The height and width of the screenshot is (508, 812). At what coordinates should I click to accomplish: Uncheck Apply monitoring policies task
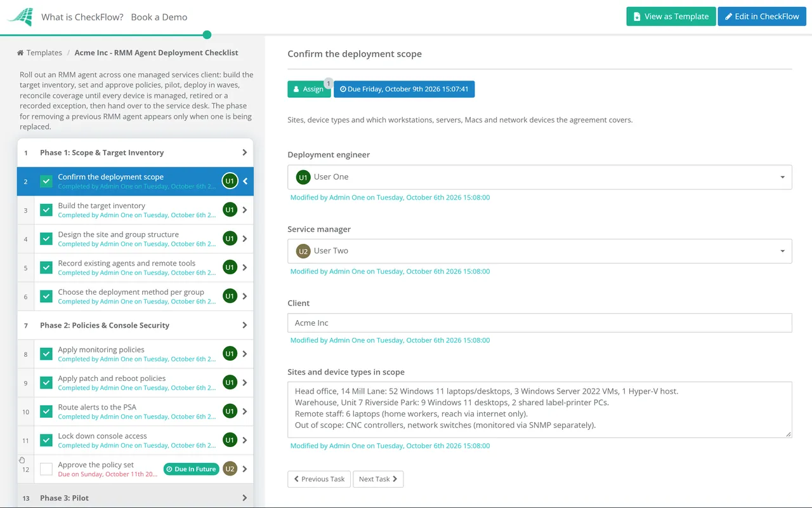[x=46, y=354]
